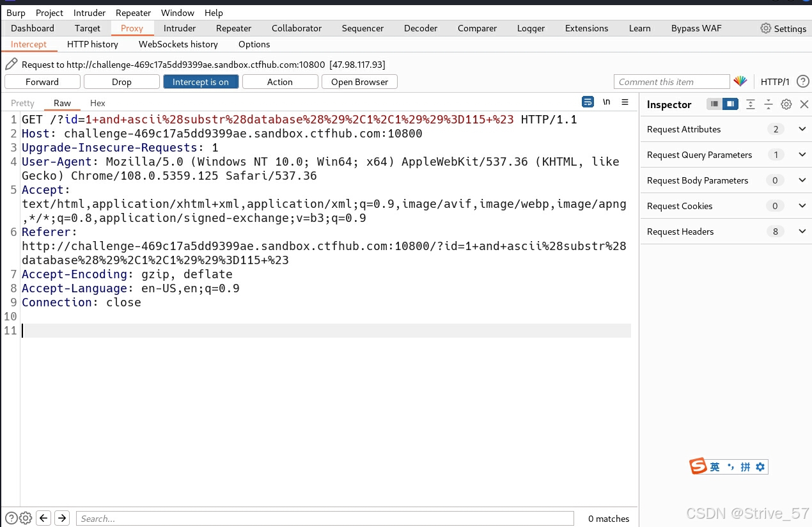The height and width of the screenshot is (527, 812).
Task: Switch to Bypass WAF tab
Action: 696,28
